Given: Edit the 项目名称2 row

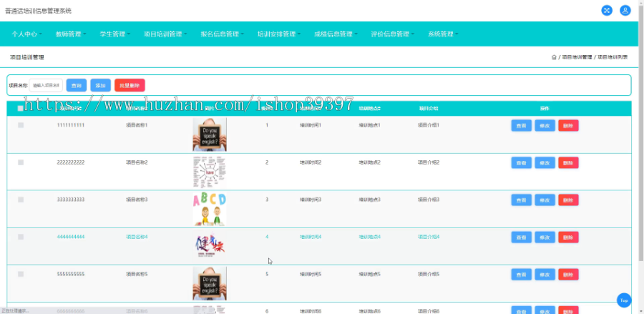Looking at the screenshot, I should [x=545, y=162].
